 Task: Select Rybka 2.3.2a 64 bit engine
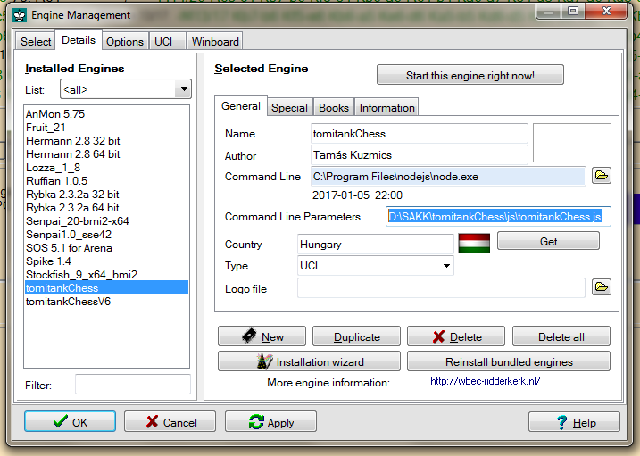[x=106, y=207]
